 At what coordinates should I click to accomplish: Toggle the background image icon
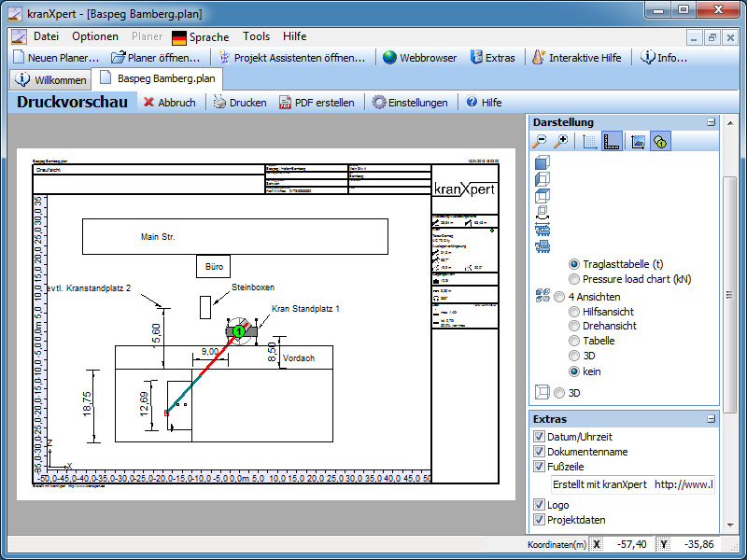pos(639,142)
